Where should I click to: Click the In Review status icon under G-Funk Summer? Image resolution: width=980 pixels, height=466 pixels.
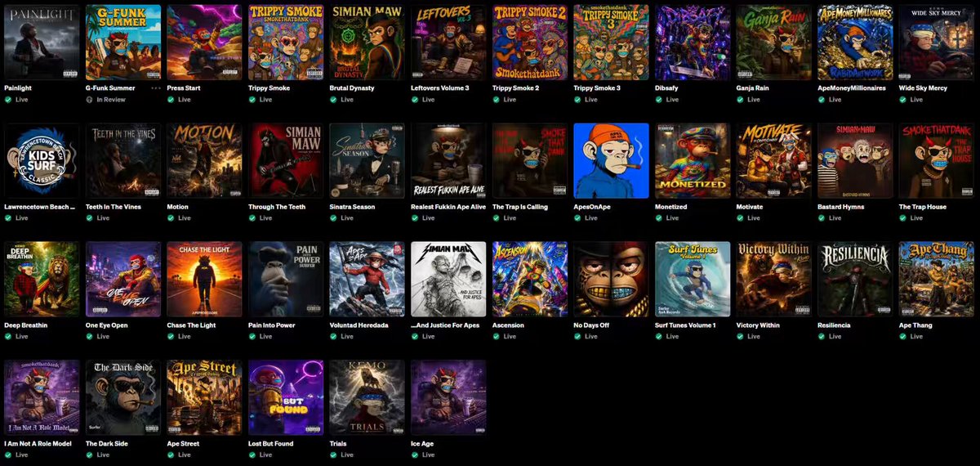pos(89,100)
